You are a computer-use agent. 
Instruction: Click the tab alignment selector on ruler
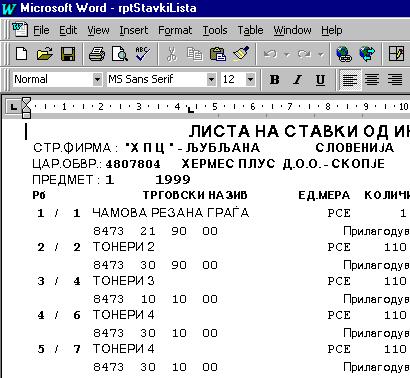coord(13,107)
